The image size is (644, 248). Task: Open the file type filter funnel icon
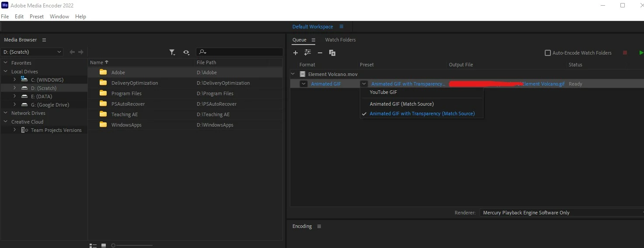coord(172,52)
